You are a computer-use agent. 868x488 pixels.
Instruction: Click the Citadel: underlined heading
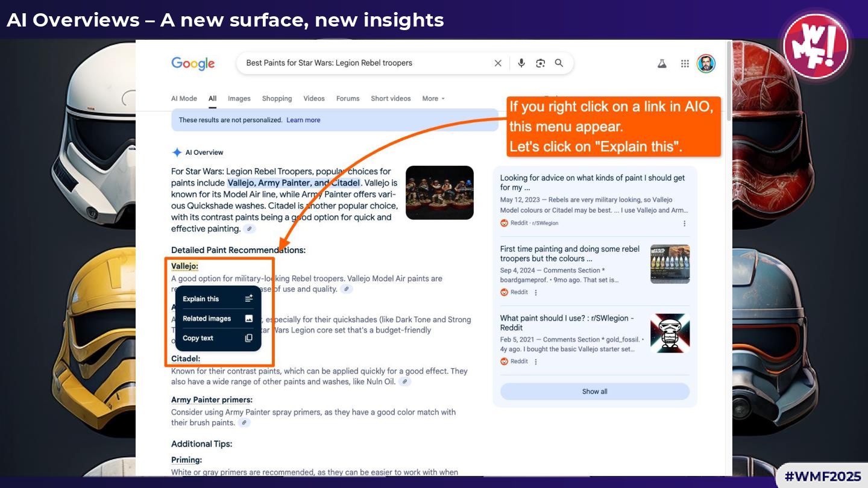click(186, 358)
